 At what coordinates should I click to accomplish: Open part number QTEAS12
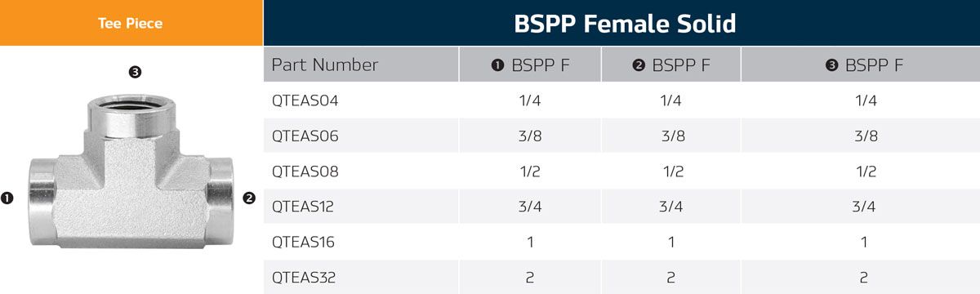pos(303,207)
